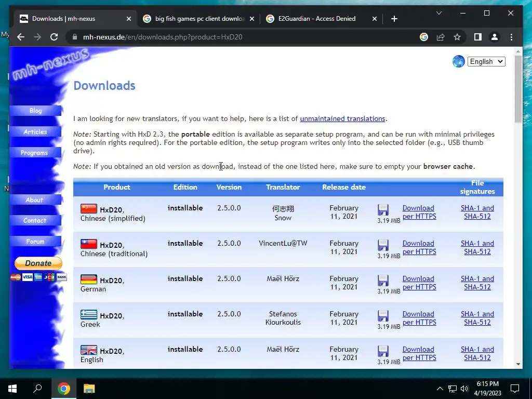Bookmark this page with the star icon

[x=457, y=37]
